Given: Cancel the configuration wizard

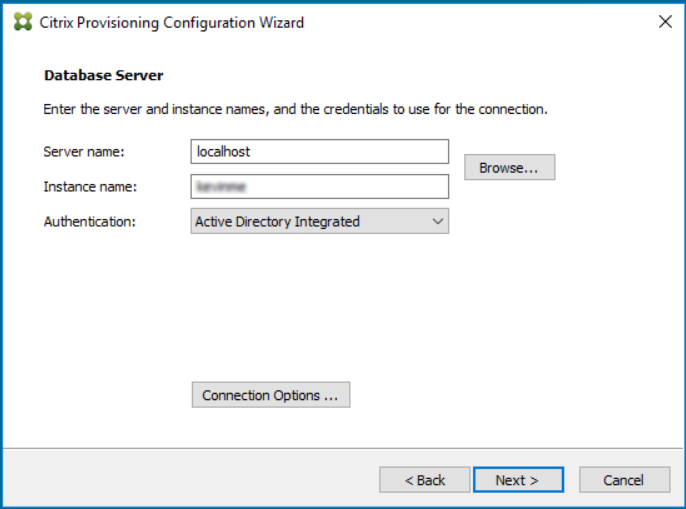Looking at the screenshot, I should (x=624, y=480).
